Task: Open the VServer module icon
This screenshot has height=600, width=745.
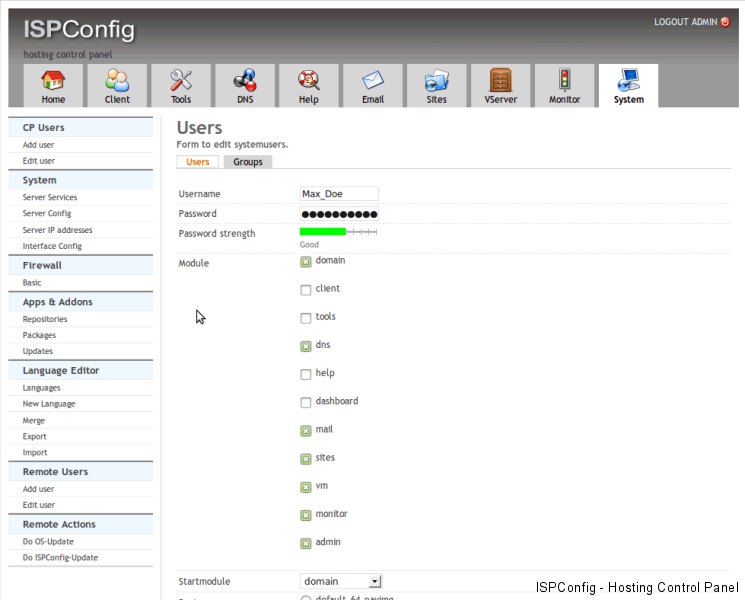Action: 500,80
